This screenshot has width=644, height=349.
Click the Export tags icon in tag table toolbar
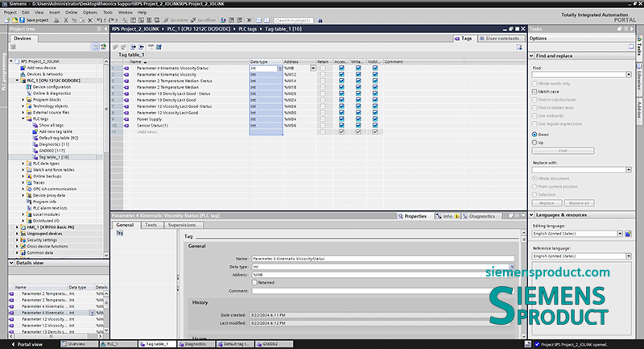(x=133, y=47)
